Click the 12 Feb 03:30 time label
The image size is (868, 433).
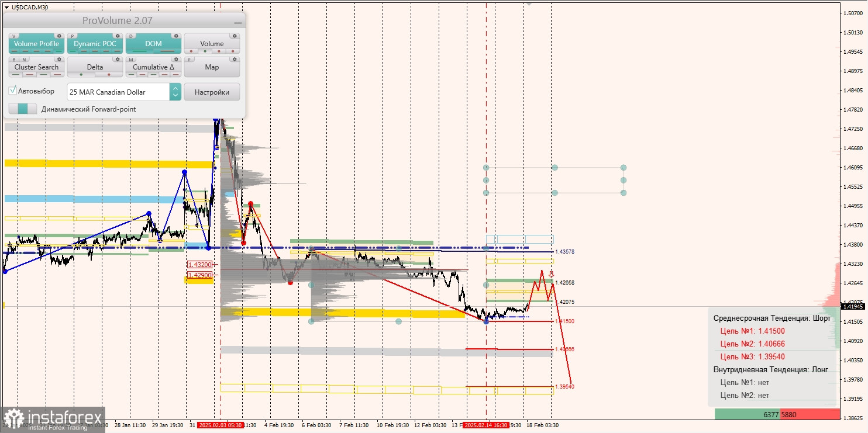[432, 425]
